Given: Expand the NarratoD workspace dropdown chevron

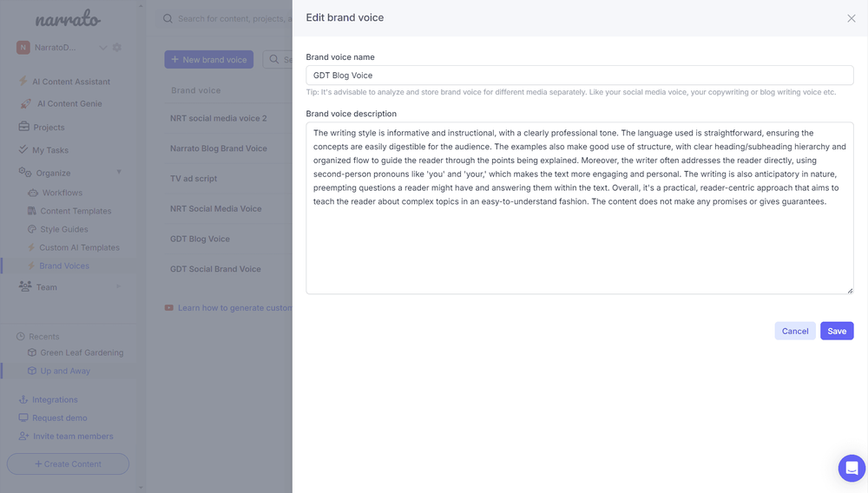Looking at the screenshot, I should (103, 48).
